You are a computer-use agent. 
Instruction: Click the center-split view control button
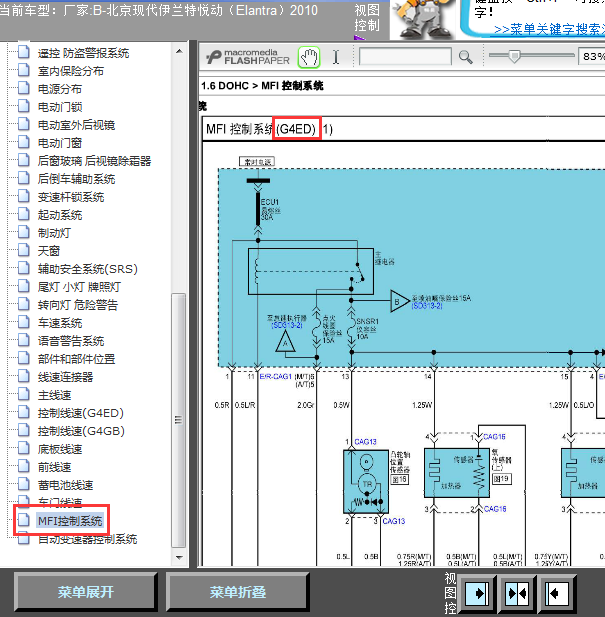[517, 593]
